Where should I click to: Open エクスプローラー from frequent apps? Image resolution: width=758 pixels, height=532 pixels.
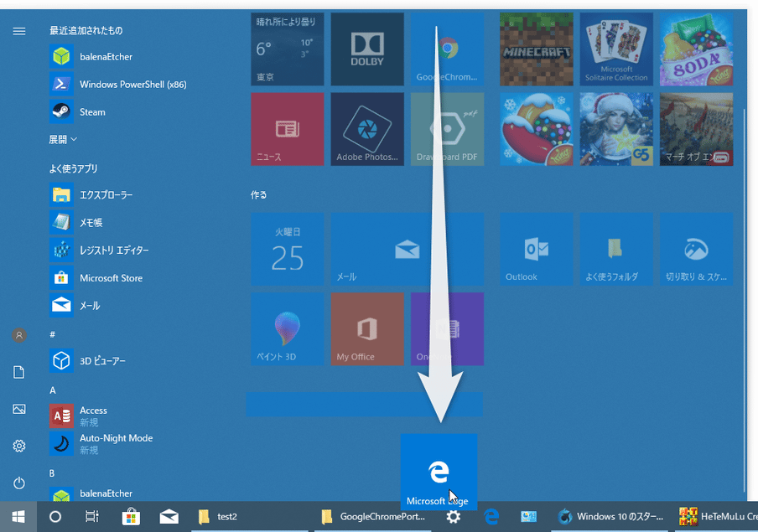[x=91, y=194]
